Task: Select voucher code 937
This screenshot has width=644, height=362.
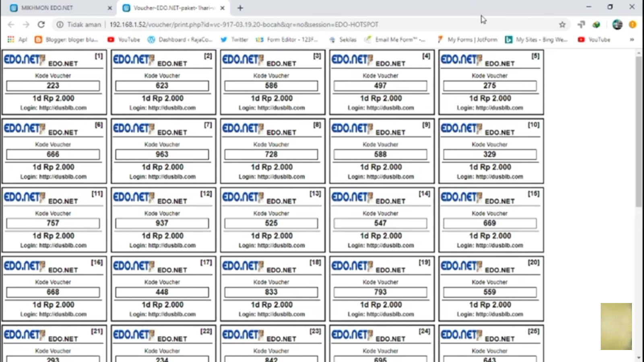Action: pyautogui.click(x=162, y=223)
